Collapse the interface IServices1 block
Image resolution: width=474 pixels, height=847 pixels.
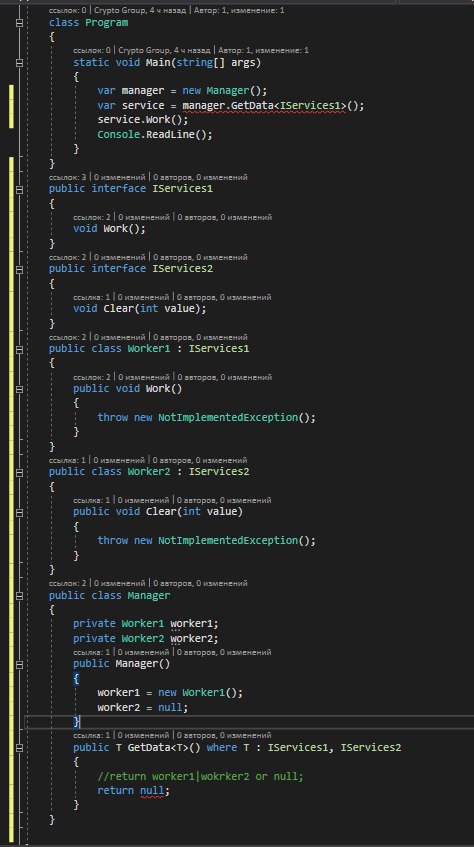pos(19,189)
